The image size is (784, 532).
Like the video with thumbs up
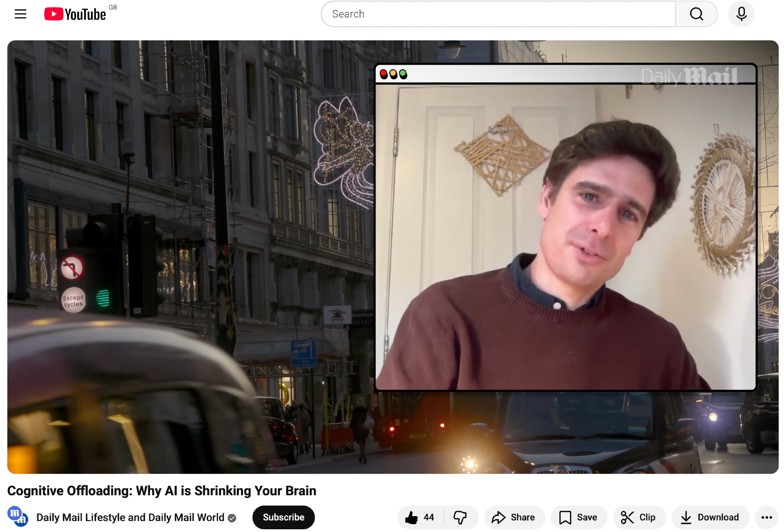pyautogui.click(x=412, y=518)
